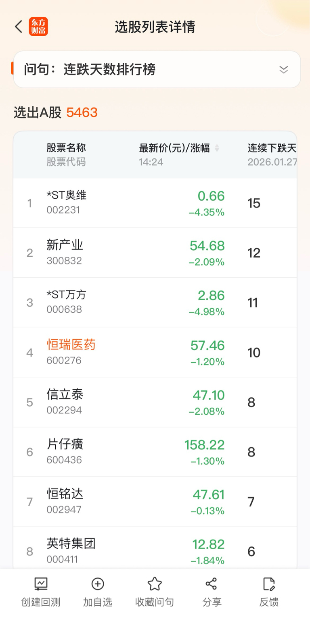The height and width of the screenshot is (644, 310).
Task: Click price 158.22 of 片仔癀
Action: (204, 445)
